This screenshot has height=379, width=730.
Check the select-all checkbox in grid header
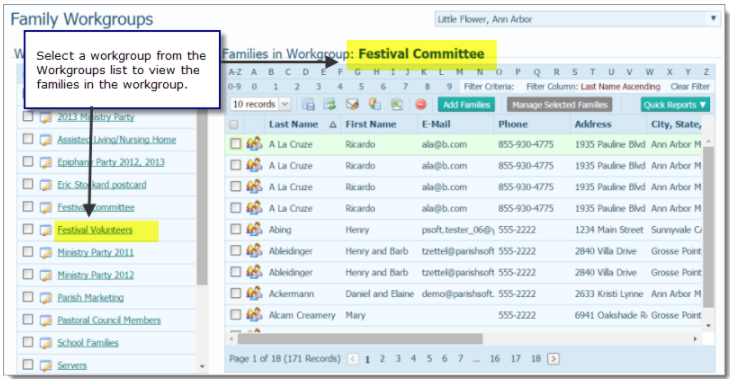(234, 124)
